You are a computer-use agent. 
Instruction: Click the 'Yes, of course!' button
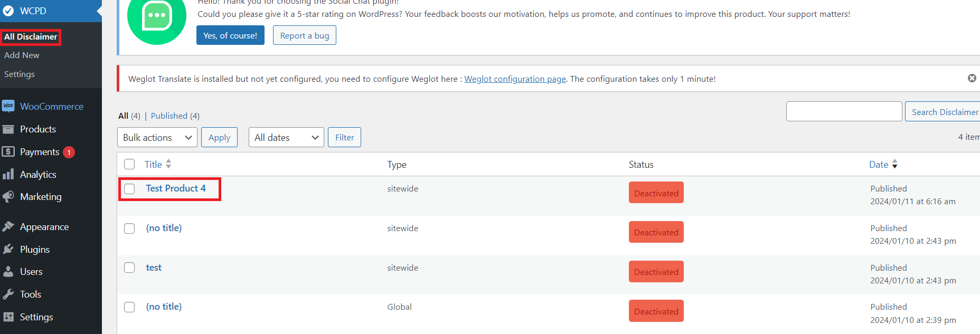click(x=230, y=35)
